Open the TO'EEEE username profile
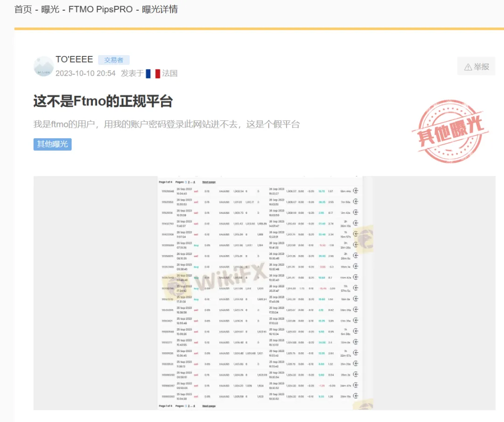504x422 pixels. click(74, 59)
